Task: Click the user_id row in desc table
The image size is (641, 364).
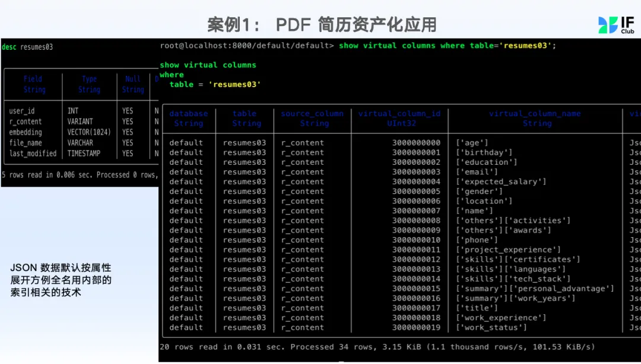Action: [22, 111]
